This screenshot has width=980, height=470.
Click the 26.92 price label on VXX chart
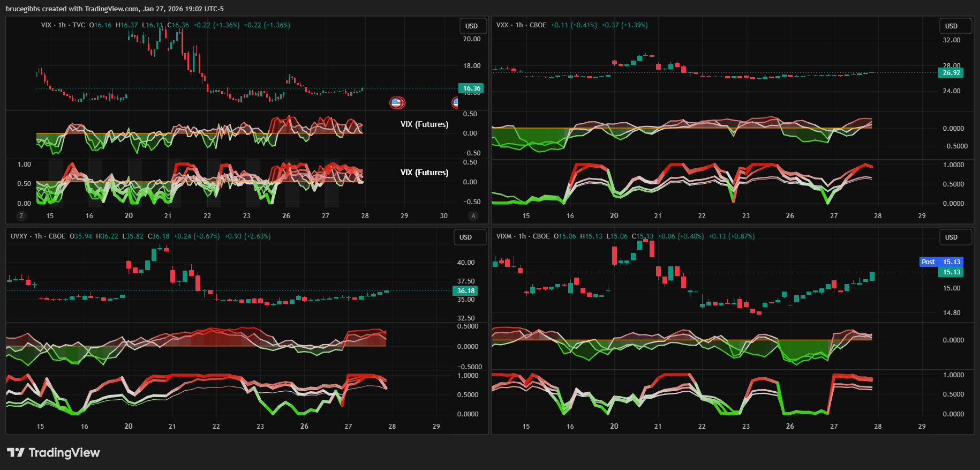(951, 73)
